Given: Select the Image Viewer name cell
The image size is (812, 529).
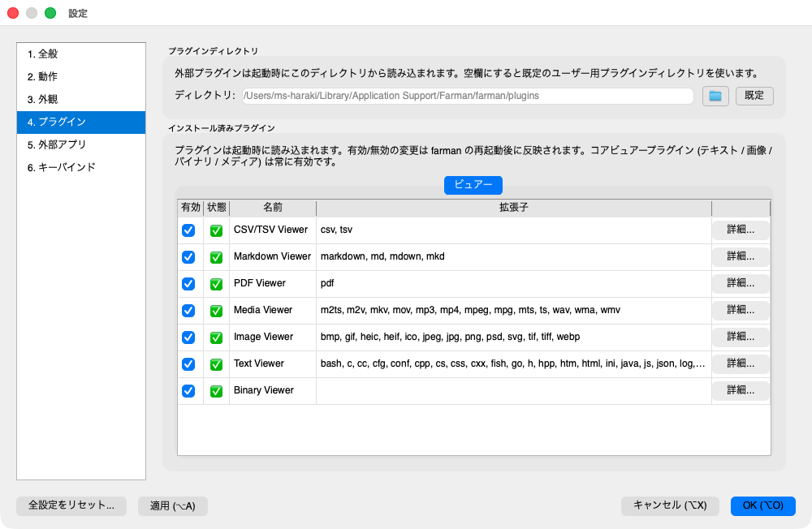Looking at the screenshot, I should [x=273, y=338].
